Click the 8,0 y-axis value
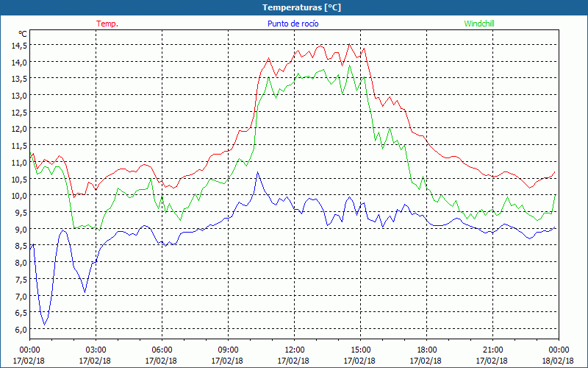Screen dimensions: 588x368 [21, 263]
